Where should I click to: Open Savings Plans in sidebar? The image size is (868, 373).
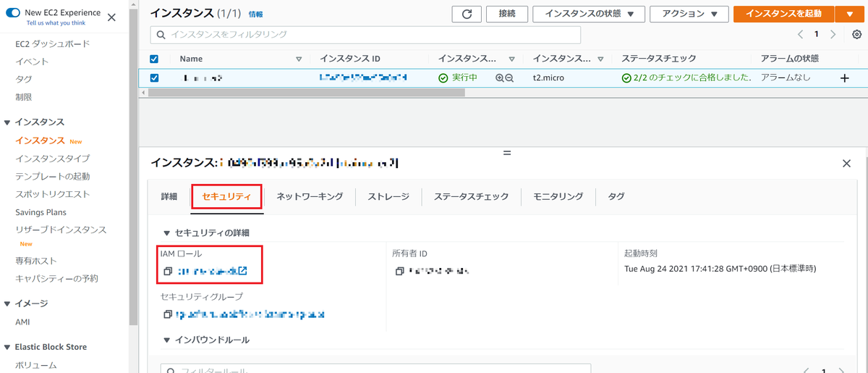click(x=41, y=212)
